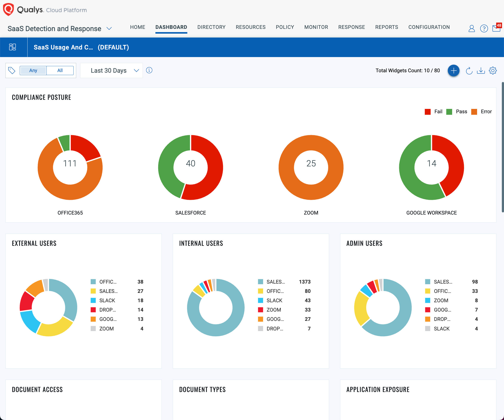Open the Last 30 Days time range dropdown
The height and width of the screenshot is (420, 504).
click(112, 70)
